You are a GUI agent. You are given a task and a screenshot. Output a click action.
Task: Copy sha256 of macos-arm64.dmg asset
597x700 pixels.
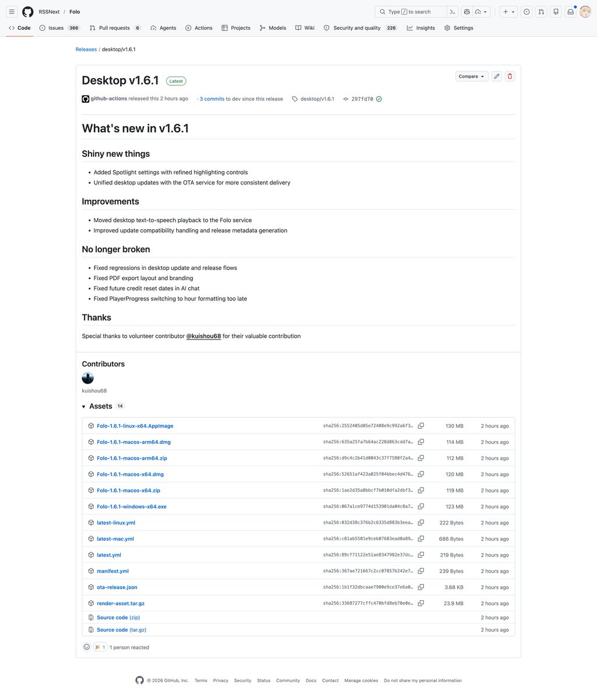421,442
